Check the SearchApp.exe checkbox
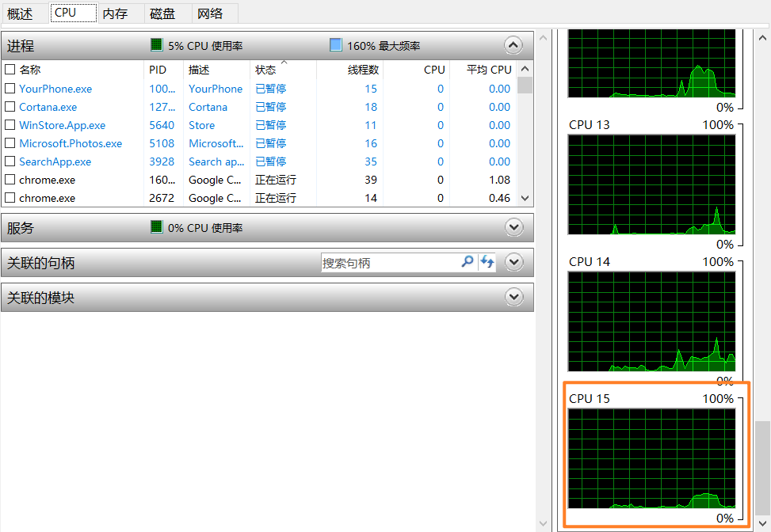This screenshot has height=532, width=771. [x=10, y=161]
